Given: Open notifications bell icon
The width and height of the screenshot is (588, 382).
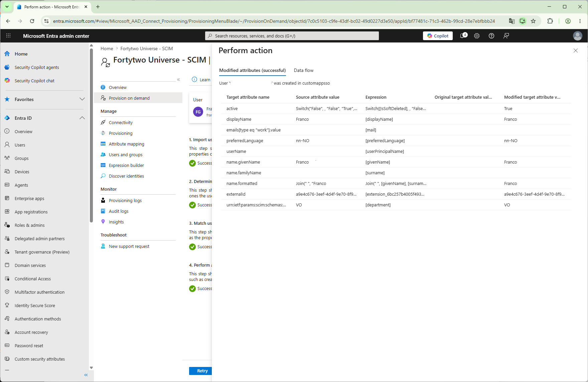Looking at the screenshot, I should click(x=463, y=36).
